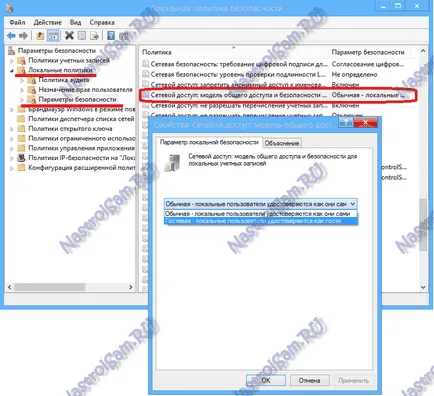The image size is (434, 396).
Task: Expand the Политики учетных записей node
Action: tap(12, 61)
